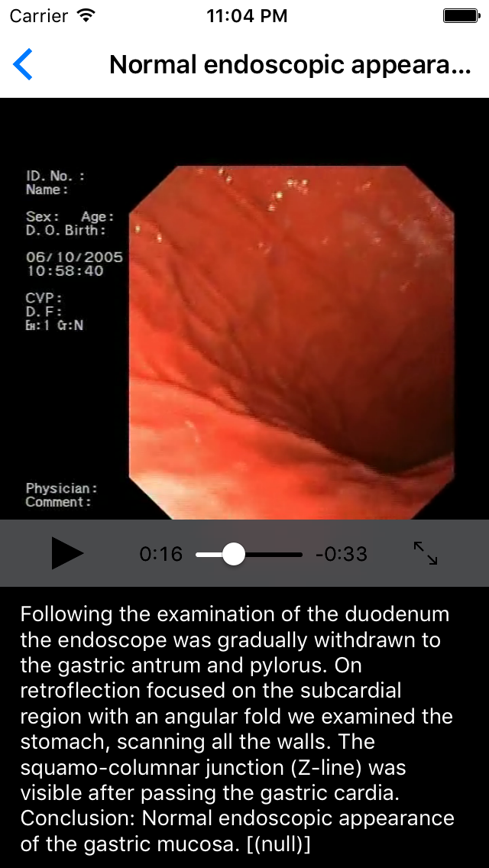Click the remaining time -0:33 label
489x868 pixels.
coord(341,554)
